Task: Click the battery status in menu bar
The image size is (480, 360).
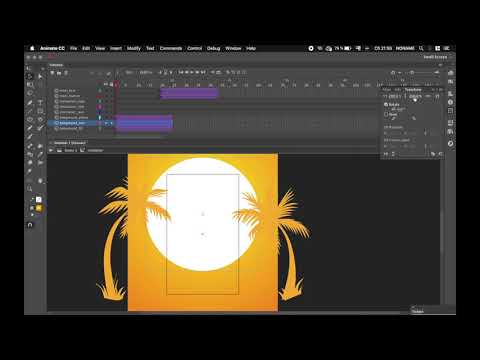Action: (343, 48)
